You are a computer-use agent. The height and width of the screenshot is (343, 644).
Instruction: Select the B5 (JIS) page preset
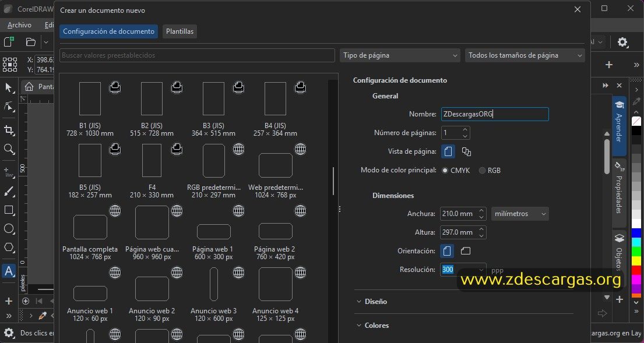(x=90, y=170)
